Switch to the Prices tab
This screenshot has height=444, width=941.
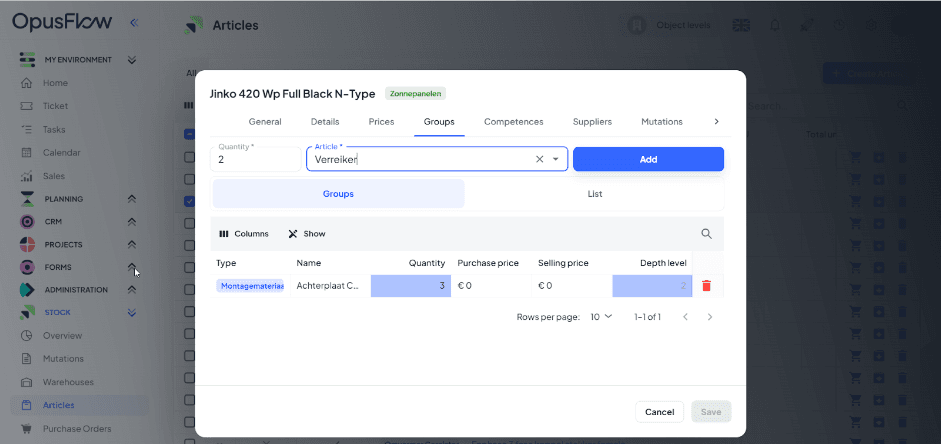click(x=381, y=122)
